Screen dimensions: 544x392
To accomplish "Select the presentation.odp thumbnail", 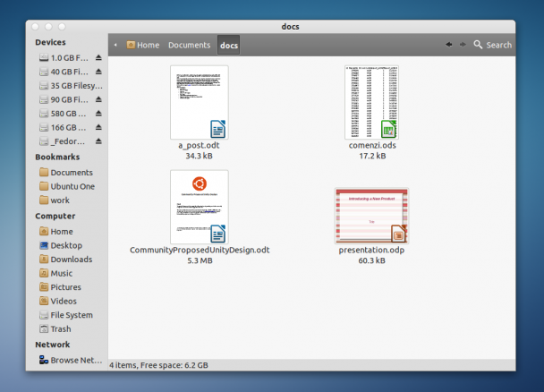I will (371, 216).
